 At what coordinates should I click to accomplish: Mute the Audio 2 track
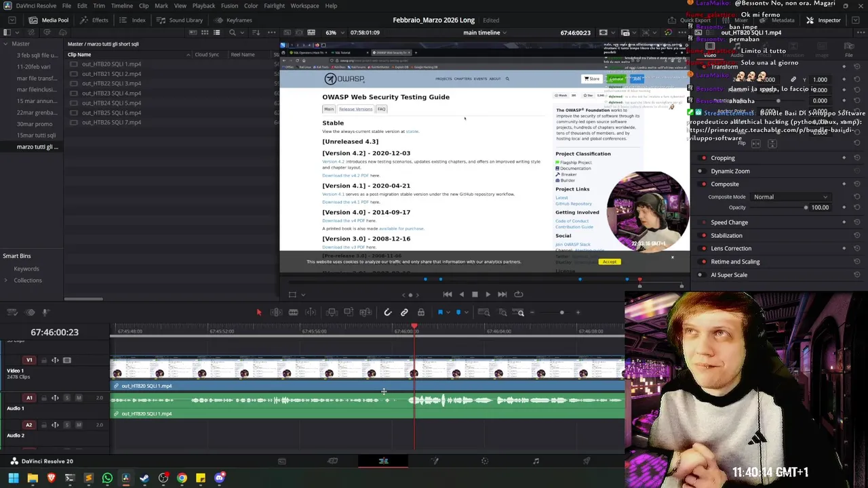coord(79,425)
